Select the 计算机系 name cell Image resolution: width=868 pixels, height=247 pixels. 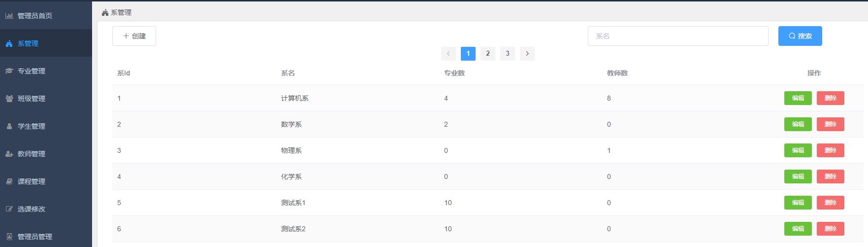point(295,98)
